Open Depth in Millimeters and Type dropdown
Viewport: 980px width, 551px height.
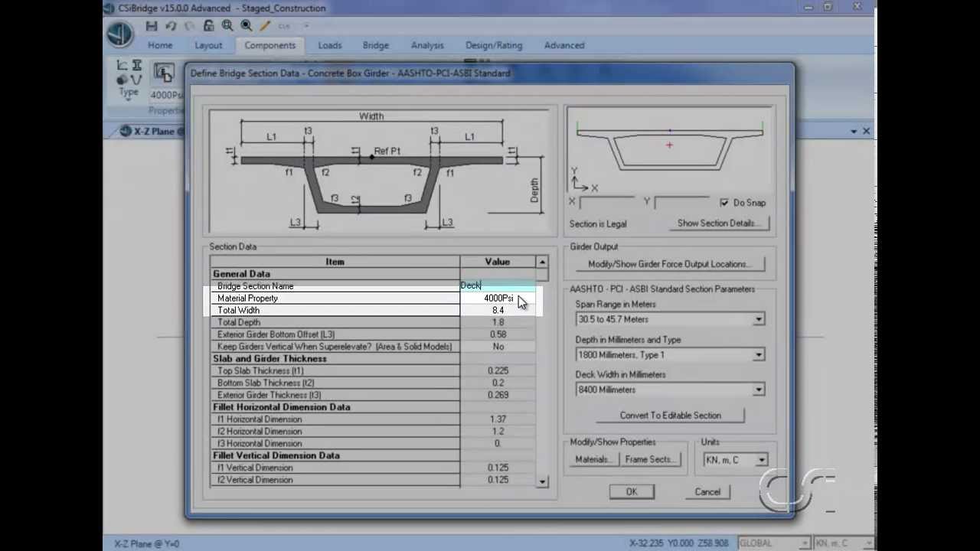(x=758, y=354)
